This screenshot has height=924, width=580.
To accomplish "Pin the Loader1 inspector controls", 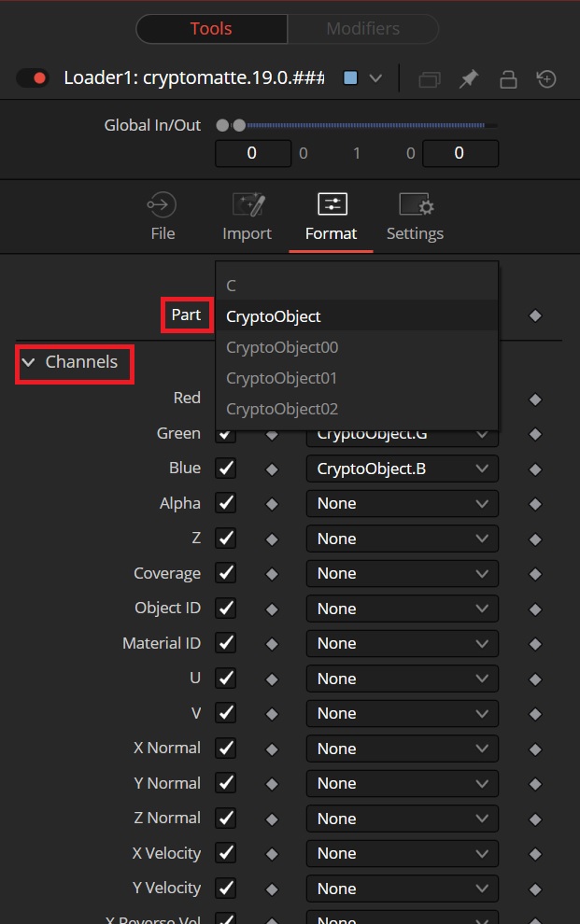I will coord(469,78).
